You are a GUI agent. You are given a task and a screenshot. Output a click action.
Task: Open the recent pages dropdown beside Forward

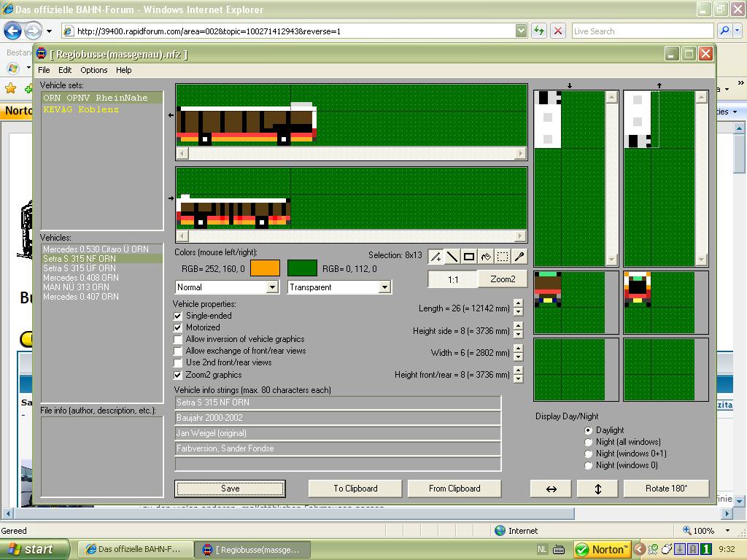pyautogui.click(x=49, y=31)
